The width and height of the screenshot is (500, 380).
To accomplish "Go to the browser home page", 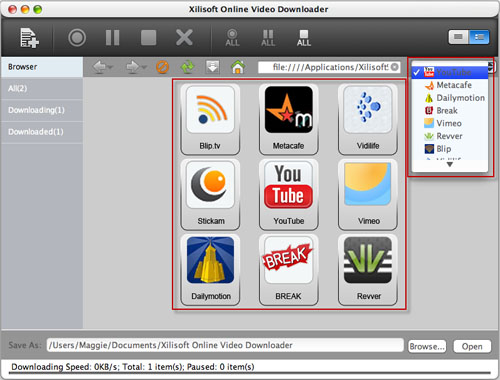I will [238, 67].
